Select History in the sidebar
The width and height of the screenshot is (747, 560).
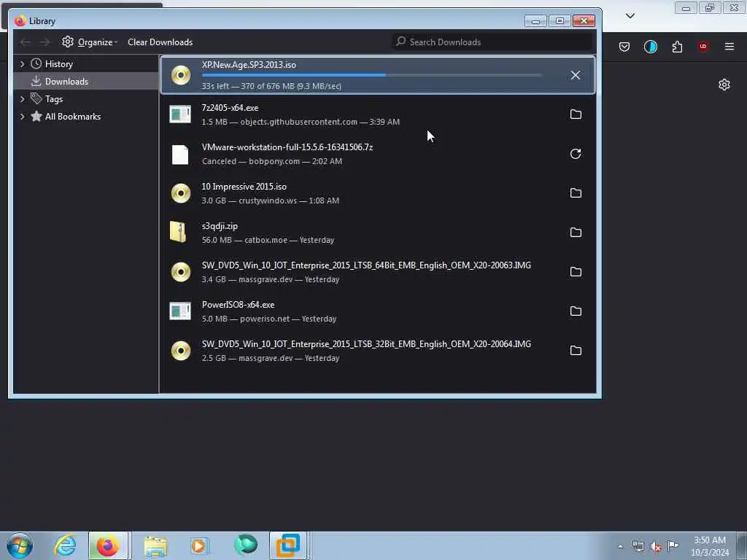point(58,64)
